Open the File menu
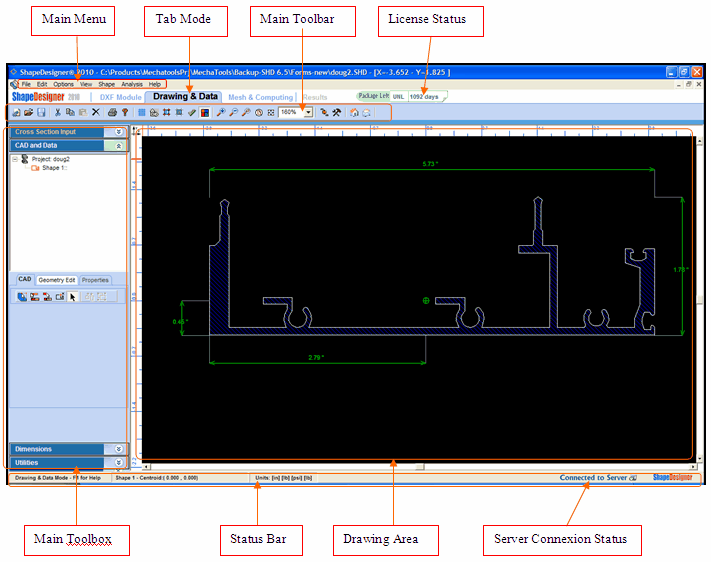Image resolution: width=711 pixels, height=562 pixels. 26,84
